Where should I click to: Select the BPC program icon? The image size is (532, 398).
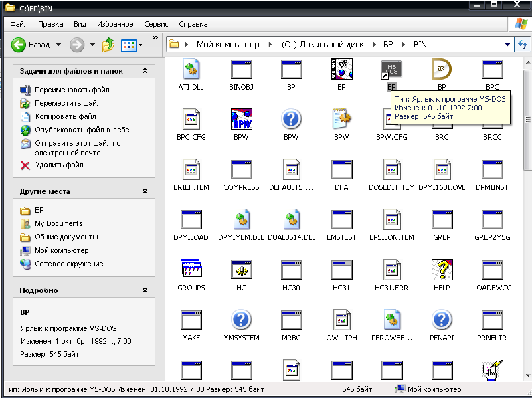[x=493, y=69]
